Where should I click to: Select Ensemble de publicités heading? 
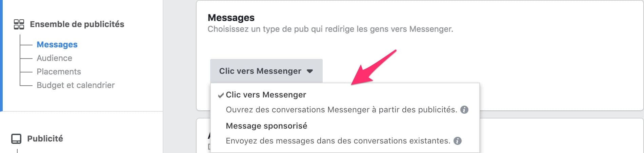[77, 24]
